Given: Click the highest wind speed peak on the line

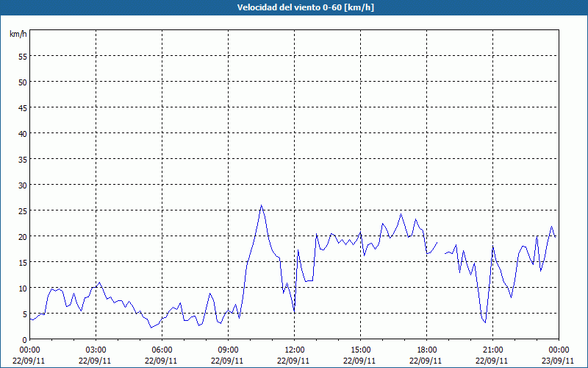Looking at the screenshot, I should (261, 205).
